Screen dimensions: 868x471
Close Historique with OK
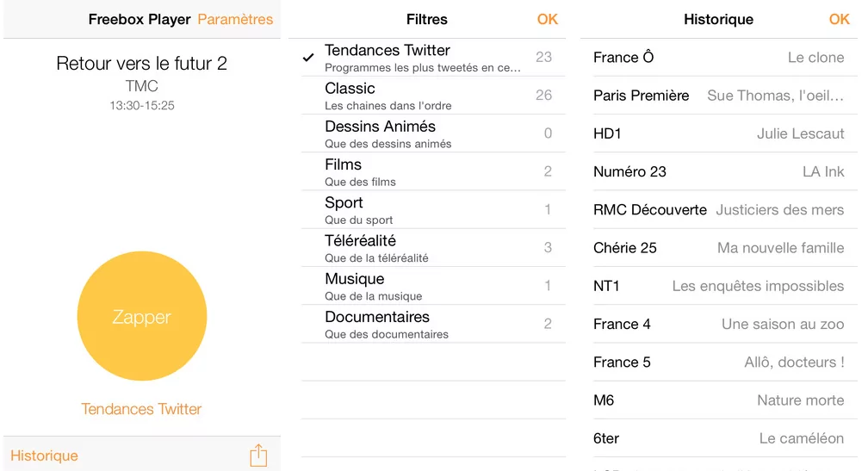pyautogui.click(x=839, y=19)
